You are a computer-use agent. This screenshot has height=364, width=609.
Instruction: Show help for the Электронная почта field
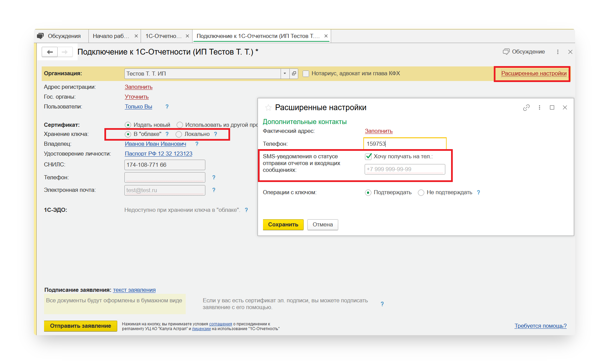[x=214, y=190]
